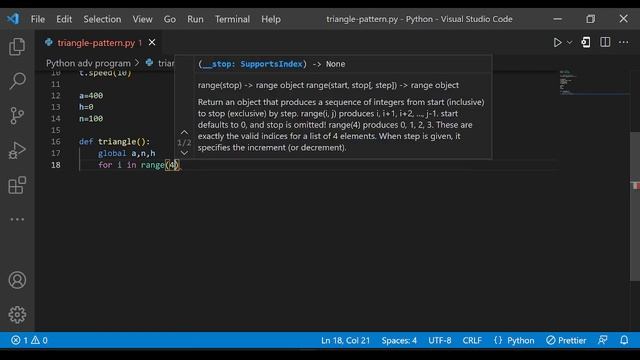Screen dimensions: 640x360
Task: Open notifications bell
Action: (x=624, y=340)
